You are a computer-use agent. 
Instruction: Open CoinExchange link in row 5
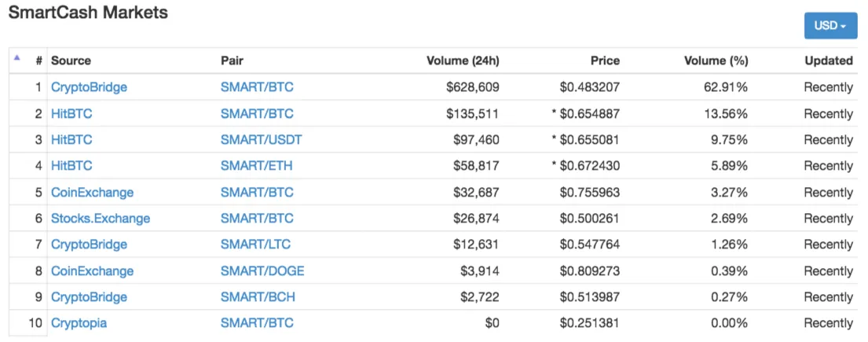pyautogui.click(x=93, y=193)
